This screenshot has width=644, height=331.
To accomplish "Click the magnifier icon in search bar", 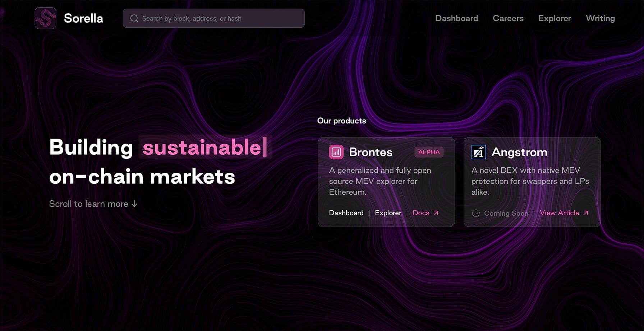I will point(134,18).
